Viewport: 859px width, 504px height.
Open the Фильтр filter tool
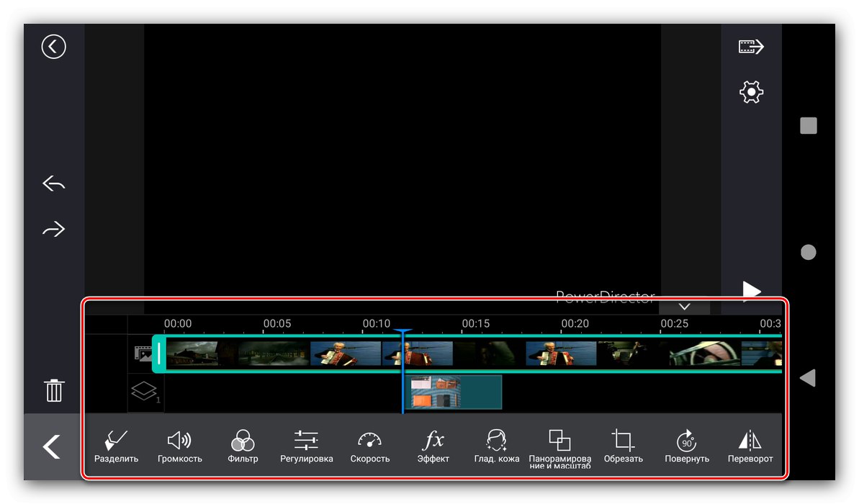pyautogui.click(x=243, y=447)
